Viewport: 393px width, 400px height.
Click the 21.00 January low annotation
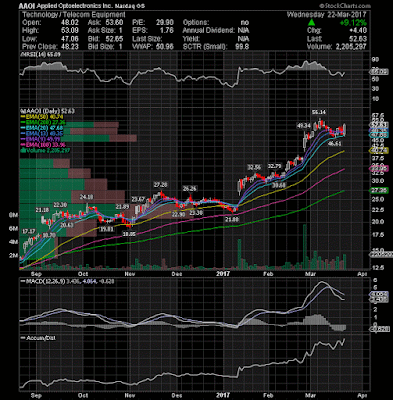(x=232, y=220)
